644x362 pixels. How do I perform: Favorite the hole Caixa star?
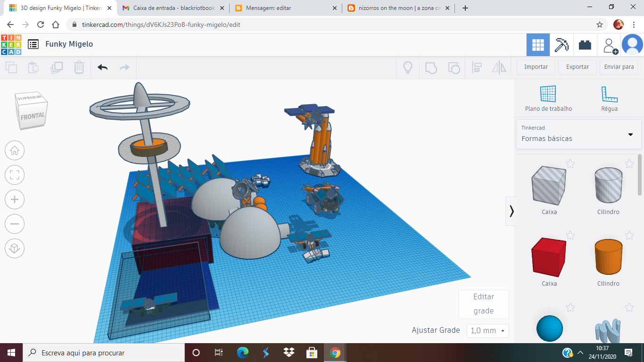[x=570, y=164]
